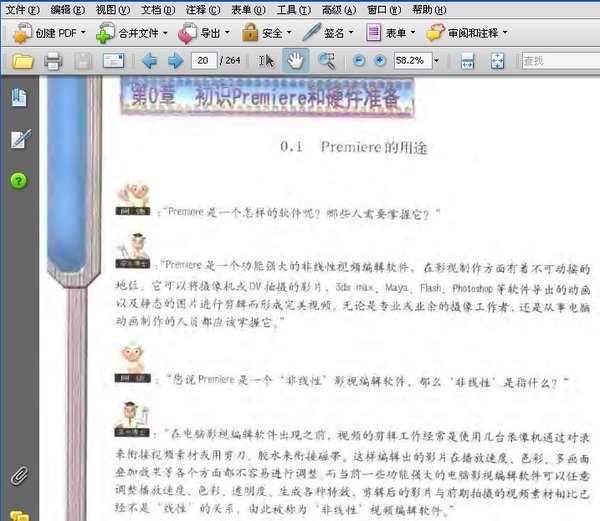Click the email envelope icon
Image resolution: width=600 pixels, height=521 pixels.
[113, 61]
